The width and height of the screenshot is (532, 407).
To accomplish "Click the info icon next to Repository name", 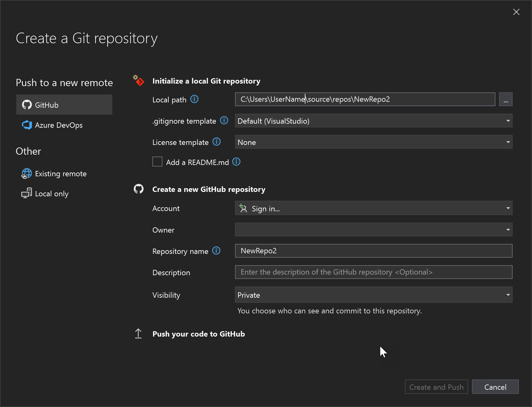I will (x=216, y=251).
